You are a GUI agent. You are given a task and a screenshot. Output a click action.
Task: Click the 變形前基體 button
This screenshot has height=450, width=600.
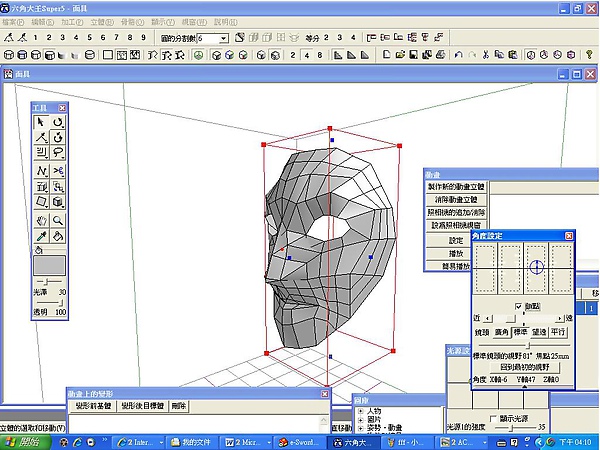(x=93, y=406)
